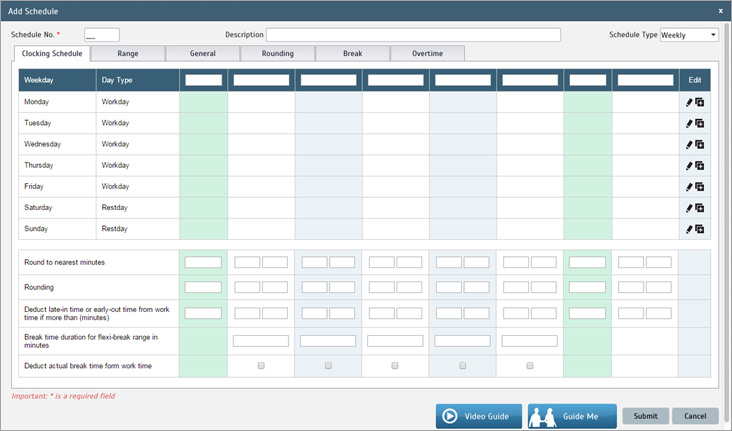This screenshot has width=732, height=431.
Task: Check the last Deduct actual break time checkbox
Action: pyautogui.click(x=530, y=366)
